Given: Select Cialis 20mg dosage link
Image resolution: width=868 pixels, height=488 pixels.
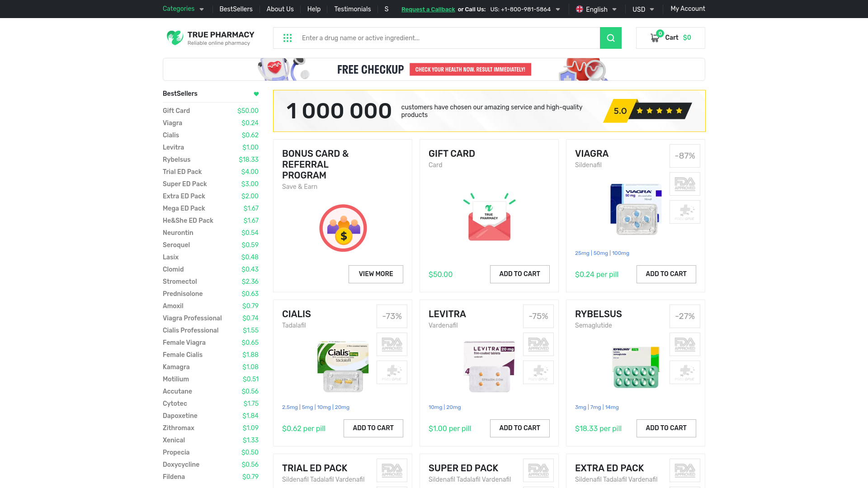Looking at the screenshot, I should tap(342, 408).
